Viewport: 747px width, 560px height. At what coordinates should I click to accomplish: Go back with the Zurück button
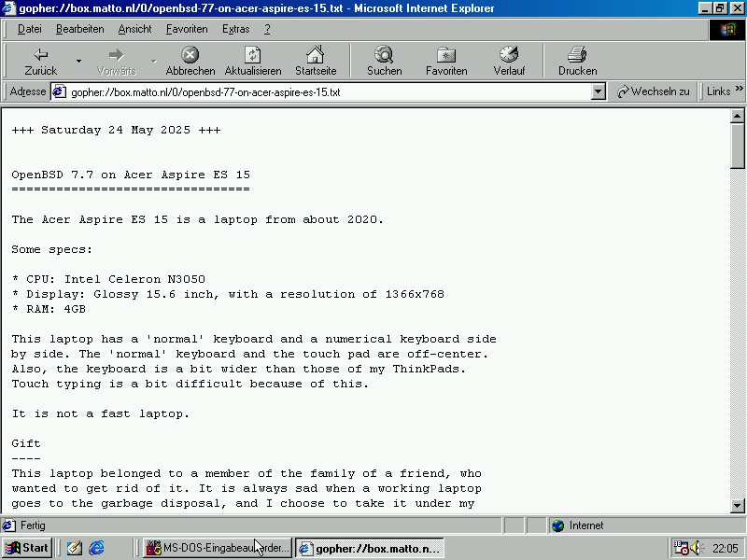point(40,61)
